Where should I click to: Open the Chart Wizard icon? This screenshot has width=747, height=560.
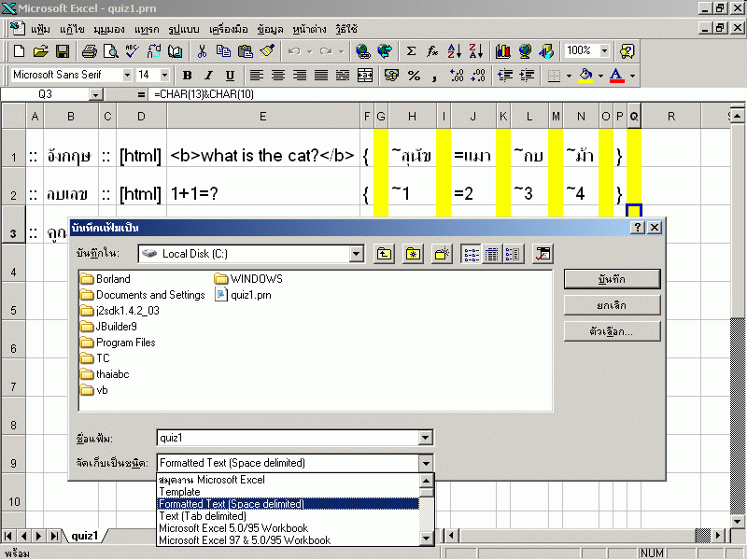pyautogui.click(x=503, y=50)
